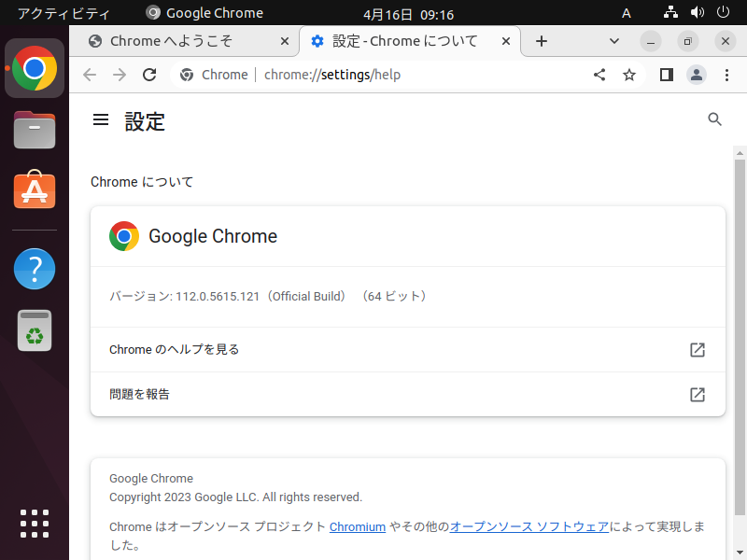Click the scrollbar down arrow
747x560 pixels.
[740, 553]
